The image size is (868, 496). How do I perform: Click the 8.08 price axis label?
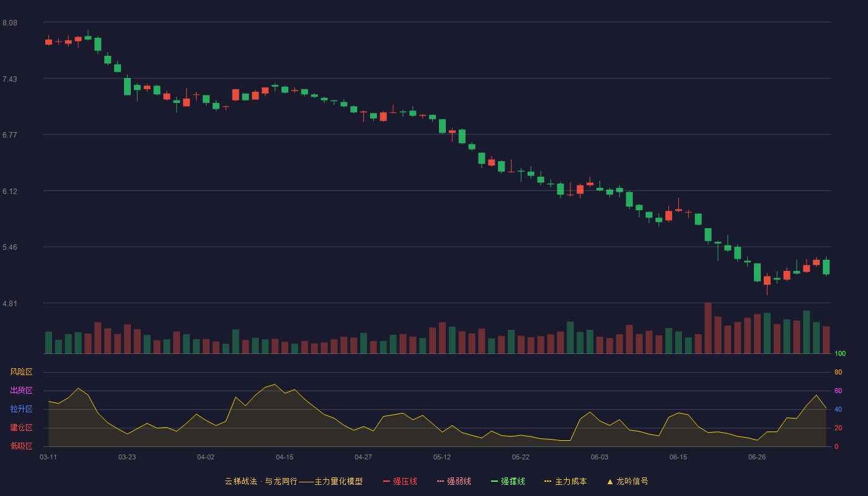click(x=10, y=23)
